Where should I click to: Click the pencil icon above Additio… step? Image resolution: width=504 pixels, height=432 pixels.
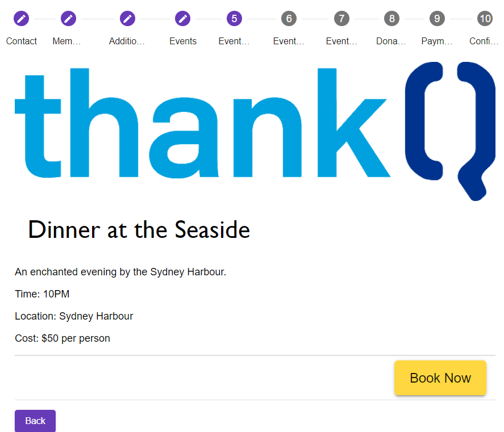pos(127,19)
